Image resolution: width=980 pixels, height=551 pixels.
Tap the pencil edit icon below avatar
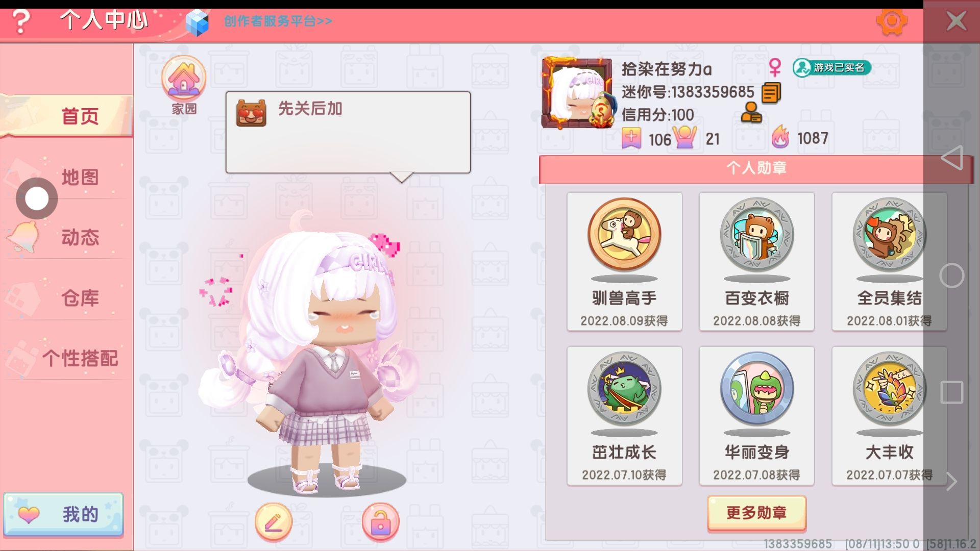(x=274, y=522)
